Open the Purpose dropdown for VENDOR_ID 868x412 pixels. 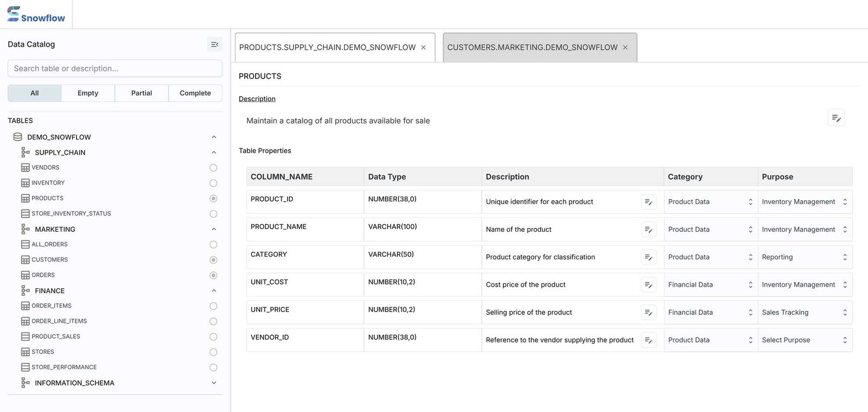tap(805, 339)
